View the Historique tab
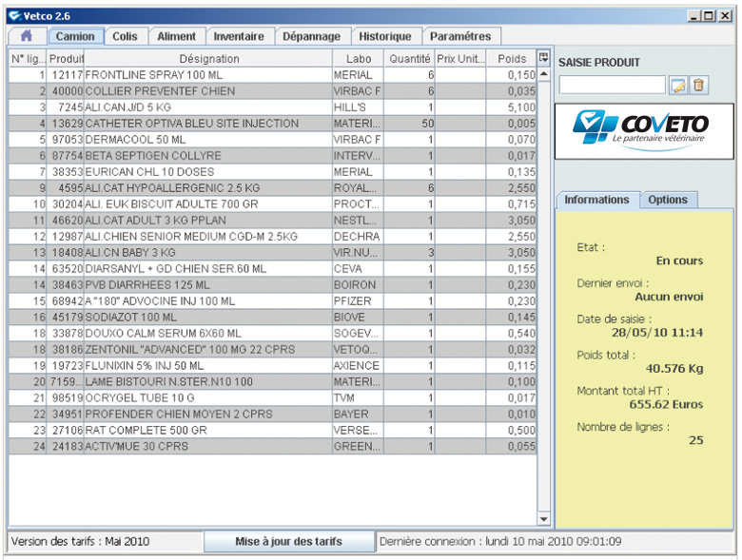The height and width of the screenshot is (560, 742). click(x=385, y=36)
